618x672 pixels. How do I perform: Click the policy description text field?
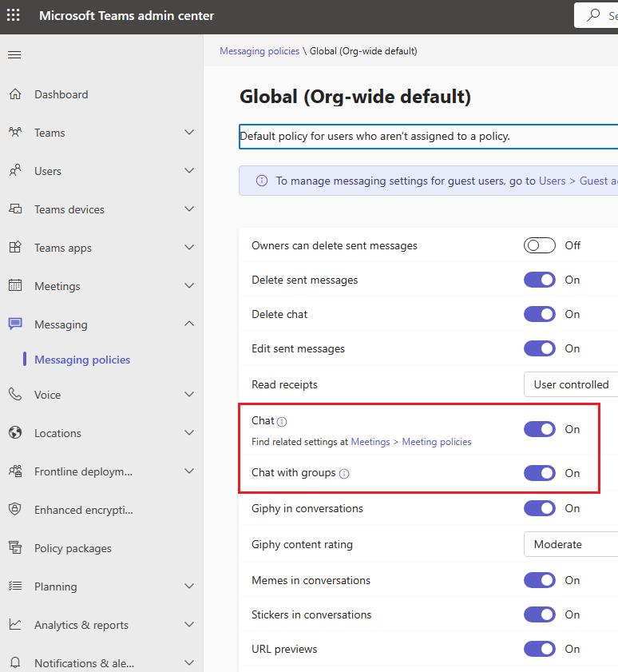coord(428,137)
